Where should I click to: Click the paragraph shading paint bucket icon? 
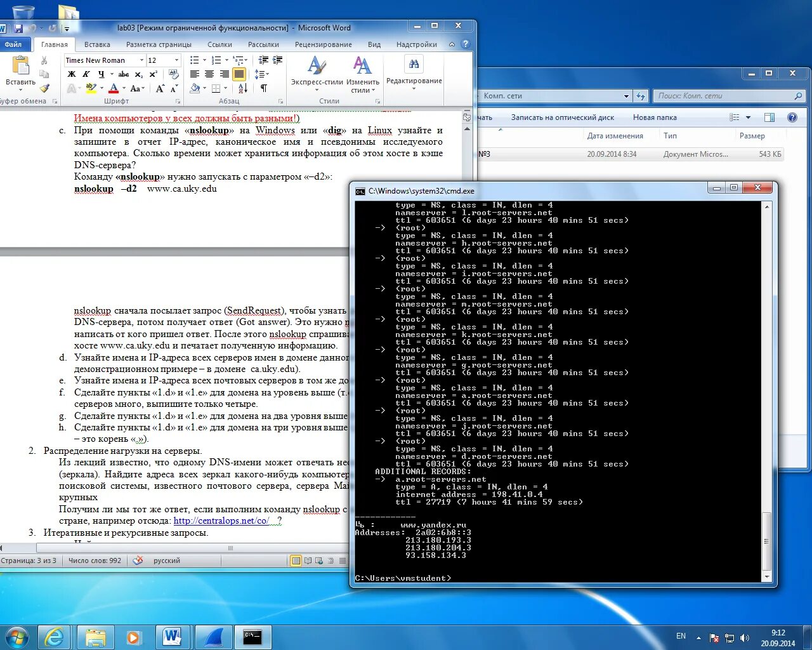[x=195, y=88]
